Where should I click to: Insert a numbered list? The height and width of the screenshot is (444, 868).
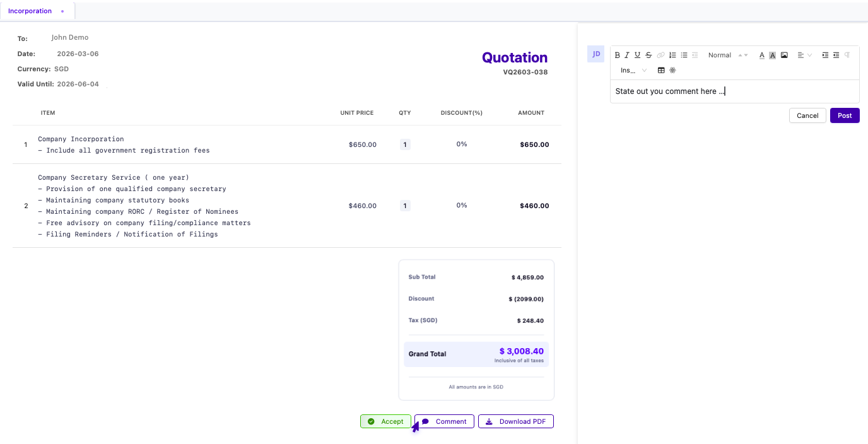[672, 56]
